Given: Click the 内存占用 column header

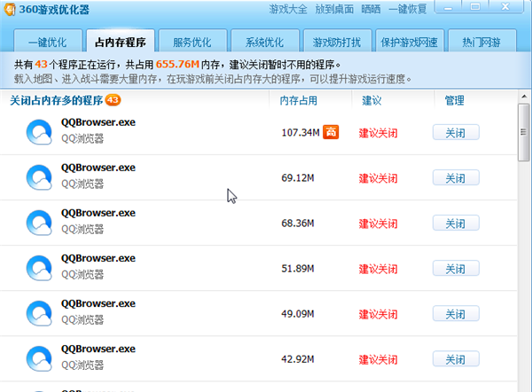Looking at the screenshot, I should (299, 100).
